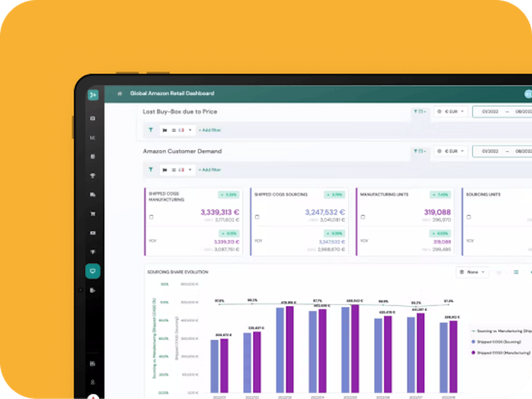Open EUR currency dropdown for Lost Buy-Box section
The width and height of the screenshot is (532, 399).
pyautogui.click(x=450, y=111)
